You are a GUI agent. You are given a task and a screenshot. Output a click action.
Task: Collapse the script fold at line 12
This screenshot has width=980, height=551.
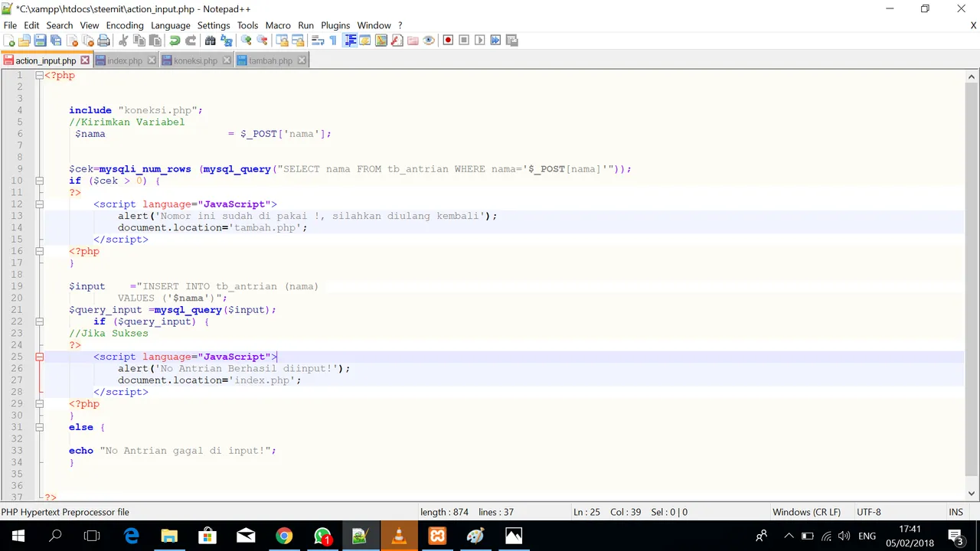(39, 204)
